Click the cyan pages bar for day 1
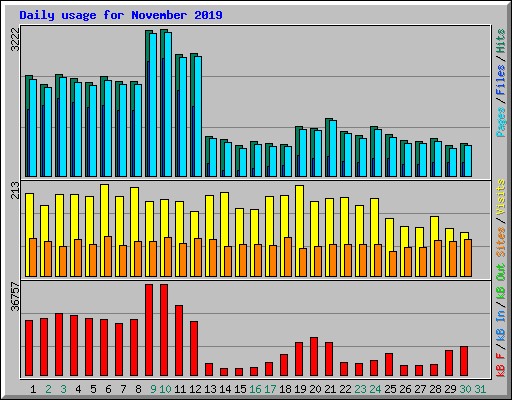The height and width of the screenshot is (400, 512). coord(33,128)
